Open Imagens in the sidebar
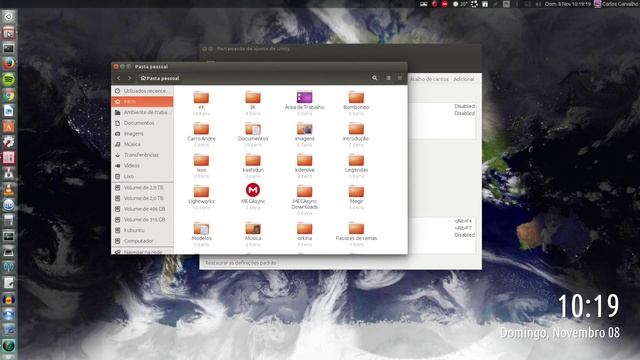The image size is (640, 360). [142, 133]
